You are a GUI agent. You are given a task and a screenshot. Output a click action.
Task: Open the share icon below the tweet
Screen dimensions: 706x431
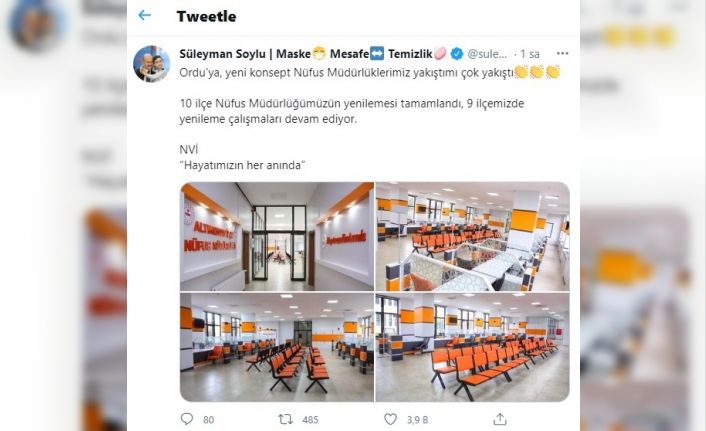500,419
